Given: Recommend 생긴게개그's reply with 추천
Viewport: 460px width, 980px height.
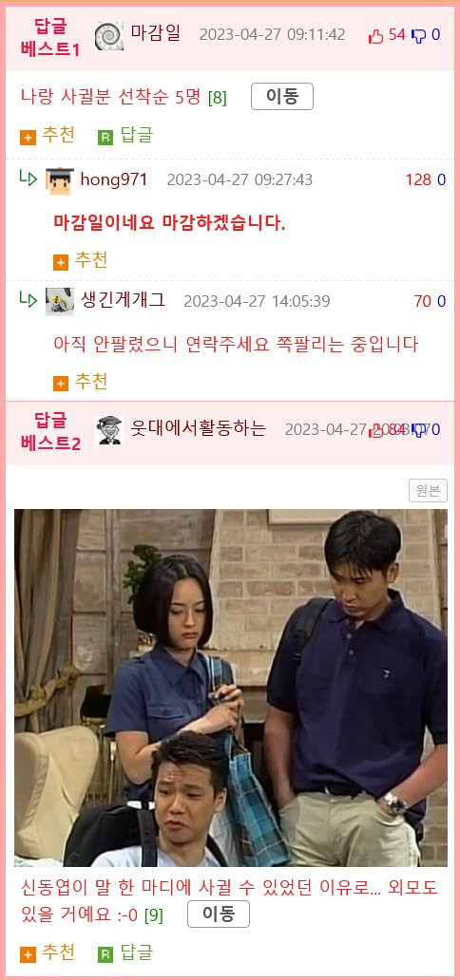Looking at the screenshot, I should pyautogui.click(x=80, y=382).
